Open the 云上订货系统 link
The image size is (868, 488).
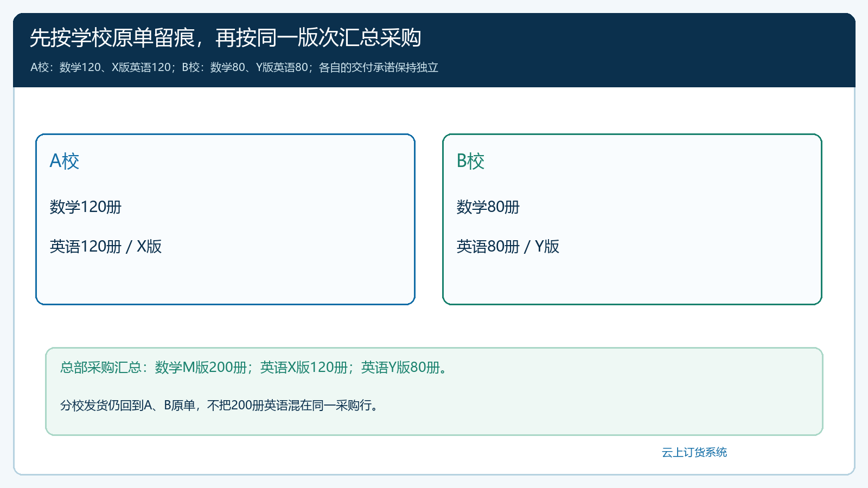(694, 452)
